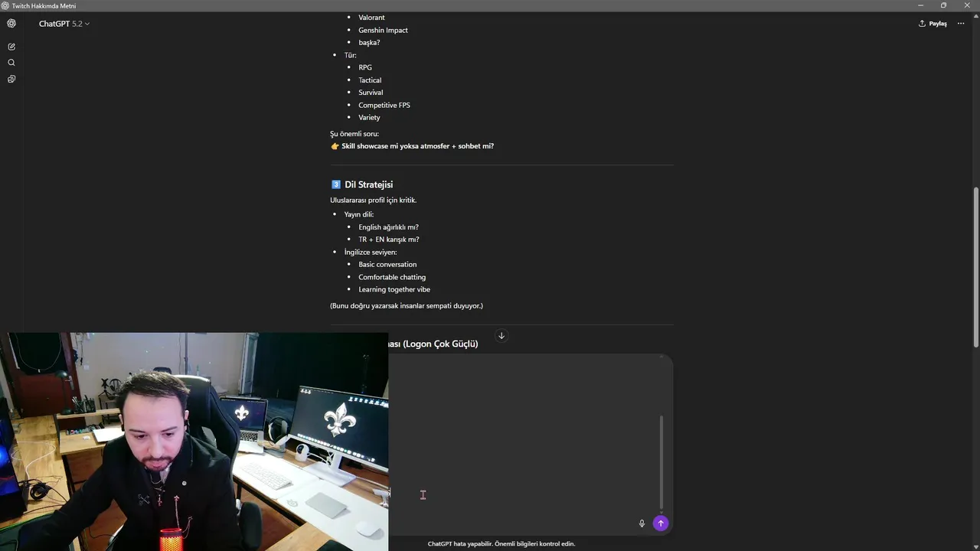Click the input box scrollbar
The width and height of the screenshot is (980, 551).
coord(661,462)
